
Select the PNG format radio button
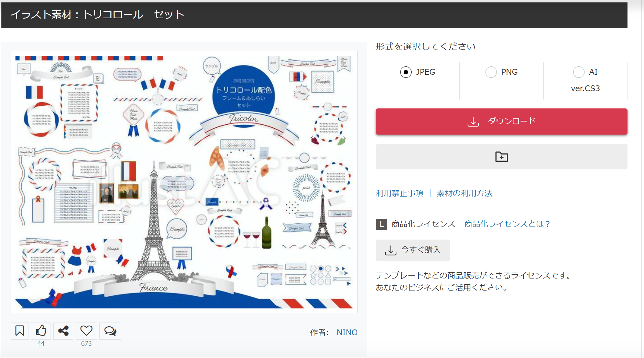(x=491, y=72)
